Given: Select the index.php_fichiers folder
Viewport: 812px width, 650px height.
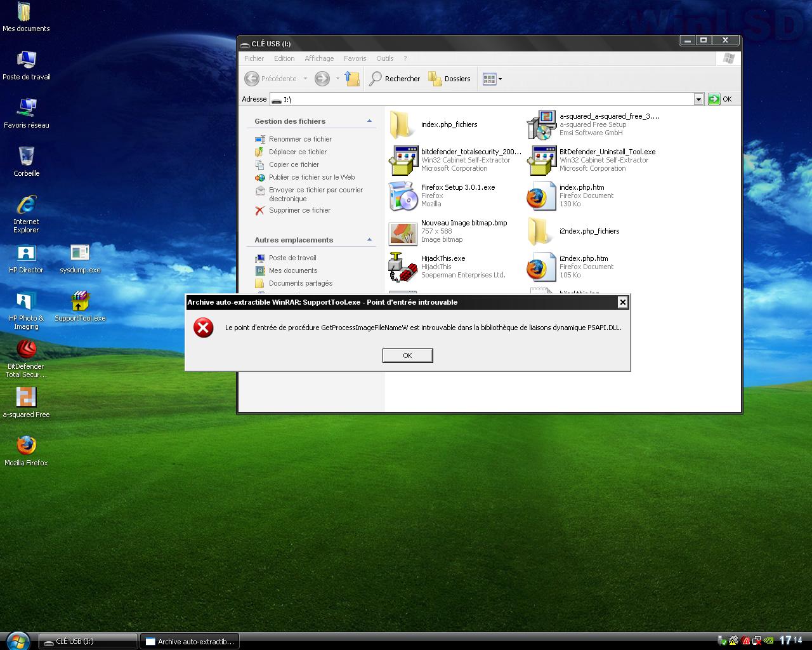Looking at the screenshot, I should pos(433,124).
